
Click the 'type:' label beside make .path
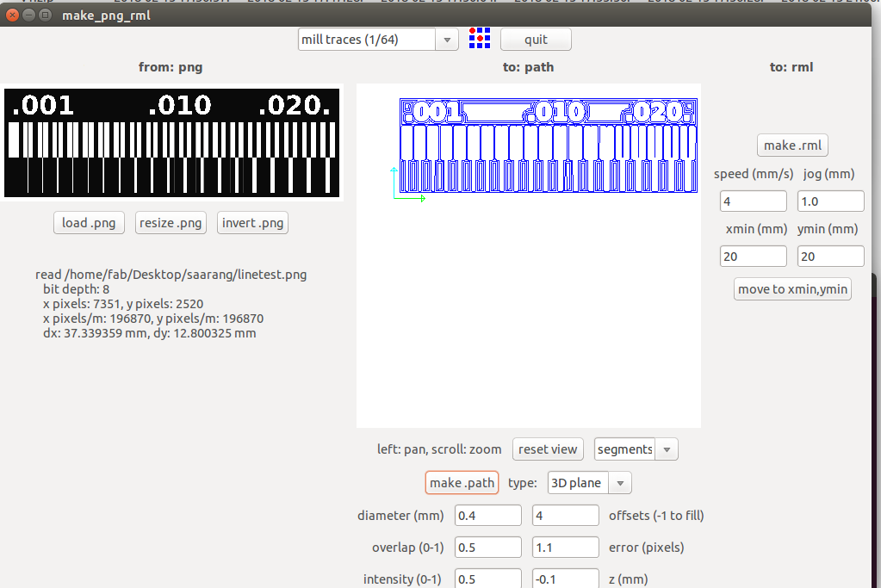[x=523, y=483]
